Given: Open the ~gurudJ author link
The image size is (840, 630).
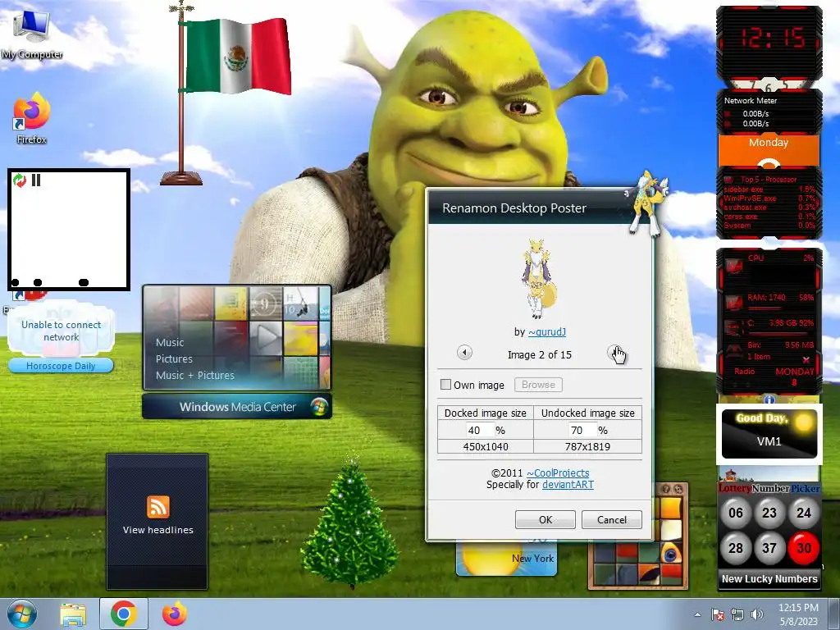Looking at the screenshot, I should coord(547,332).
